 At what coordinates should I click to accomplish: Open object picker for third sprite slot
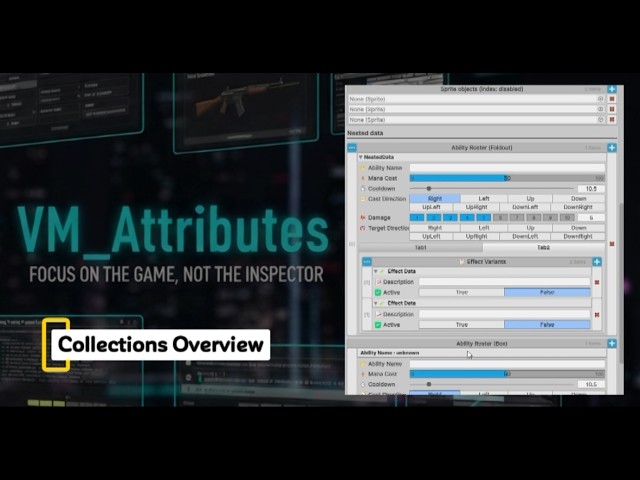click(600, 120)
